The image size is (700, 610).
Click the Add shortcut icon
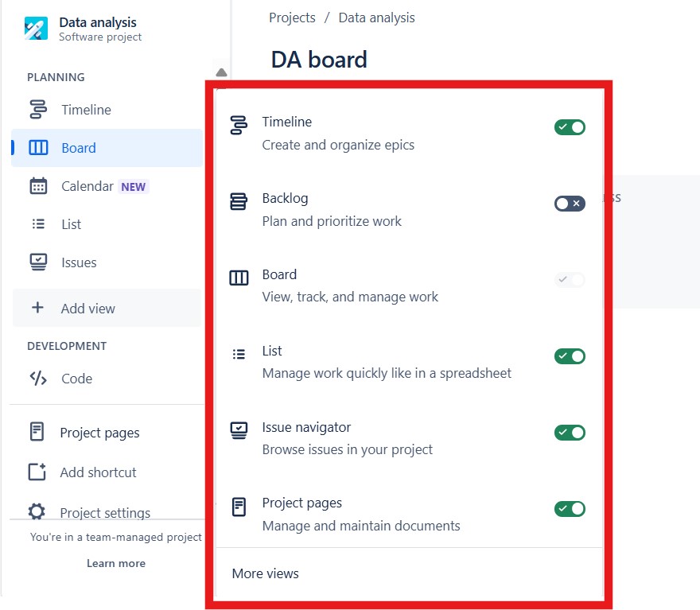pyautogui.click(x=37, y=472)
